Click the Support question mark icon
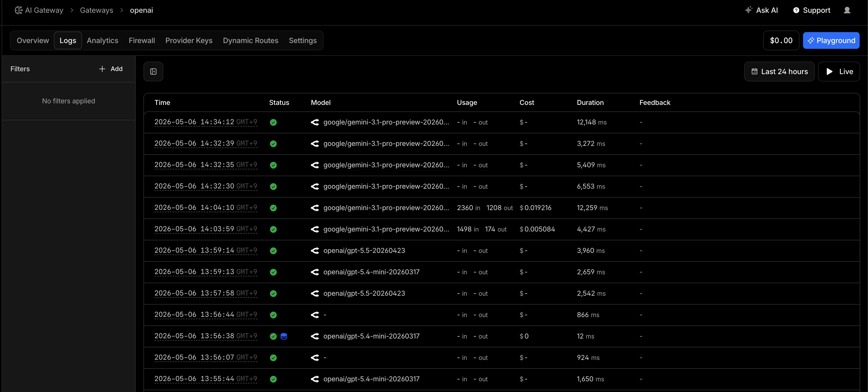 [x=796, y=10]
